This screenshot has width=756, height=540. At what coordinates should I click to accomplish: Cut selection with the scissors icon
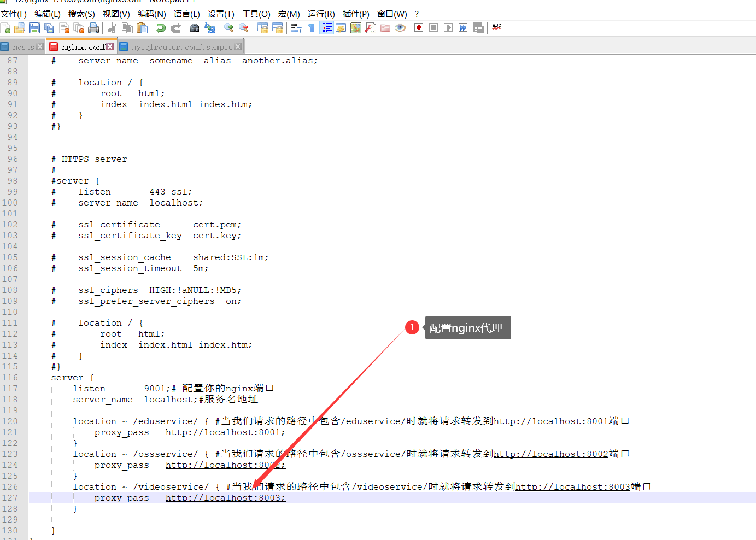click(113, 28)
